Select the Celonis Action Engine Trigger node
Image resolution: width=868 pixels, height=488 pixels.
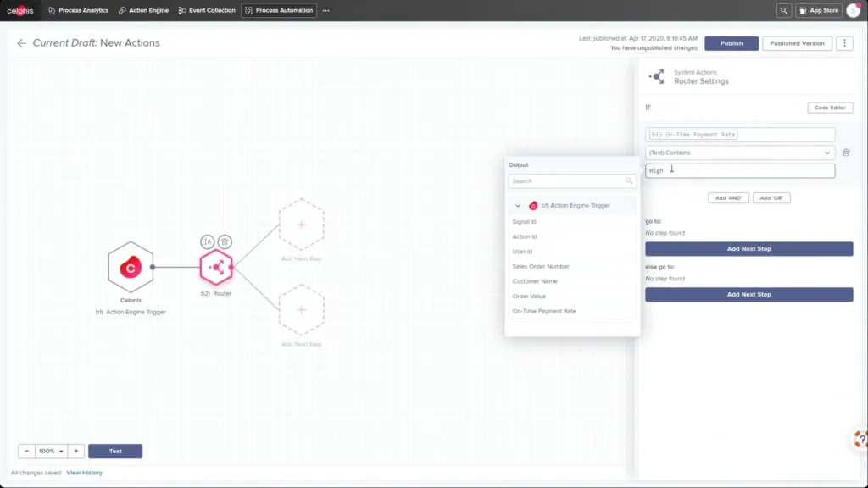pyautogui.click(x=131, y=267)
